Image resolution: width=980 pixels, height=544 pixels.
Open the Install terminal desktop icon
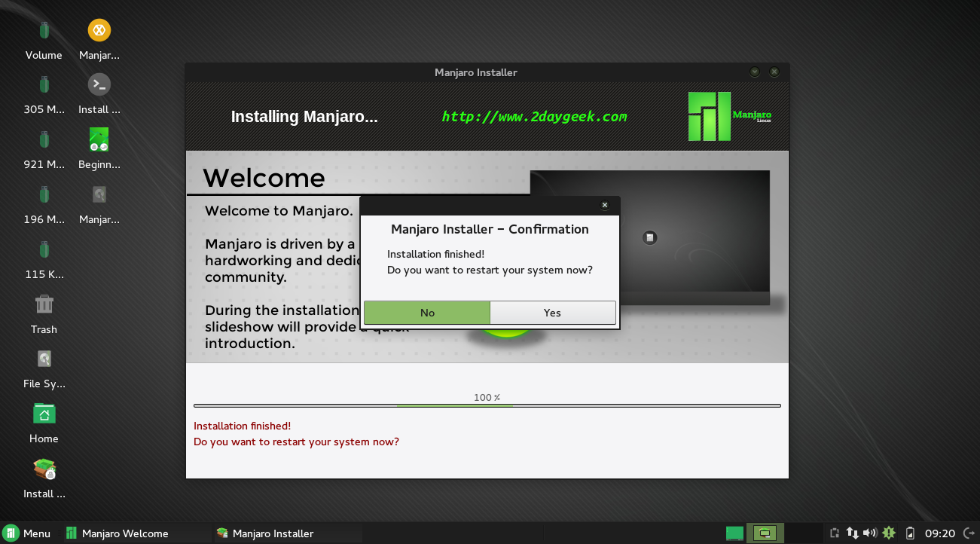(x=99, y=85)
